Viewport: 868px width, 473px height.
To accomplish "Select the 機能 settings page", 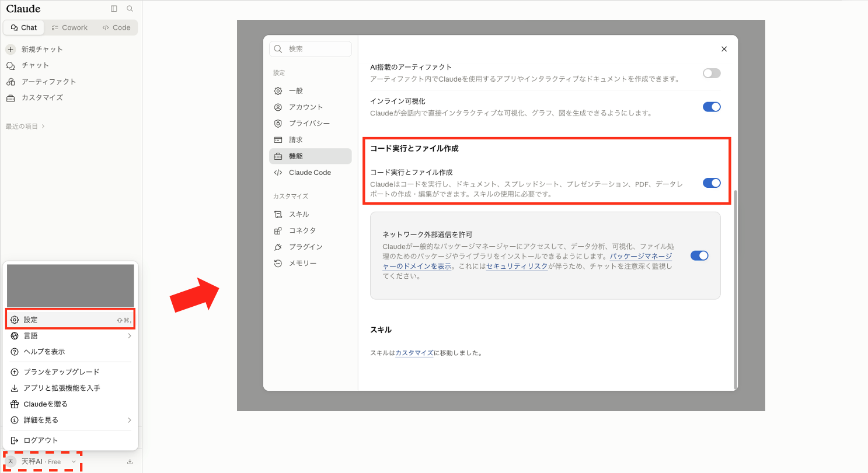I will click(x=311, y=156).
